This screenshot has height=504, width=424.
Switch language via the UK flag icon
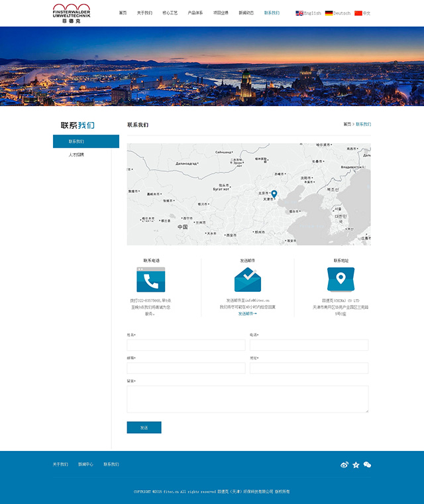pos(299,13)
